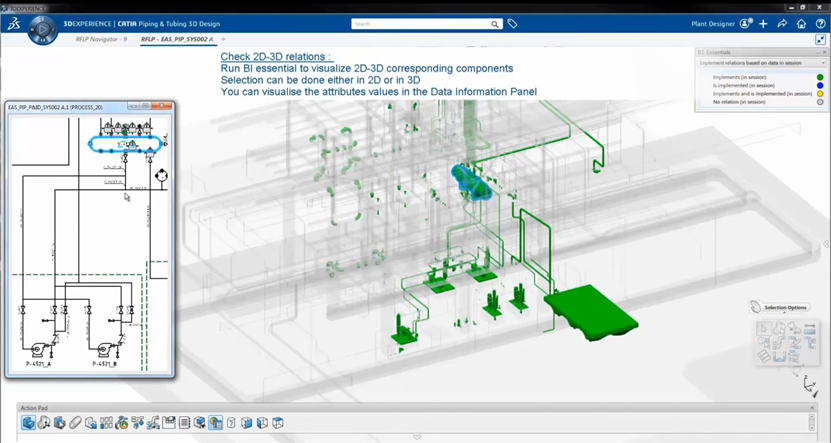Select the pipe cylinder icon in Action Pad

[75, 422]
